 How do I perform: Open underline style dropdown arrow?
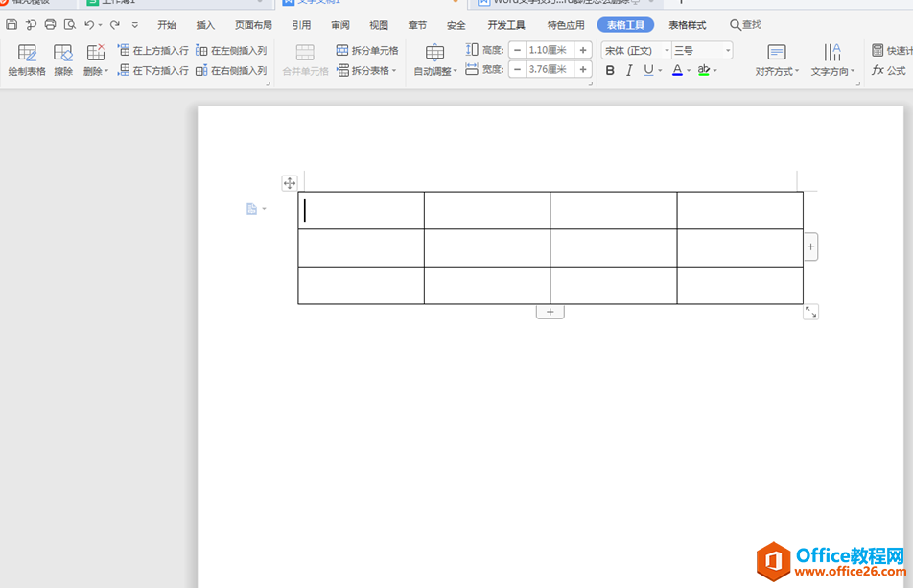660,70
